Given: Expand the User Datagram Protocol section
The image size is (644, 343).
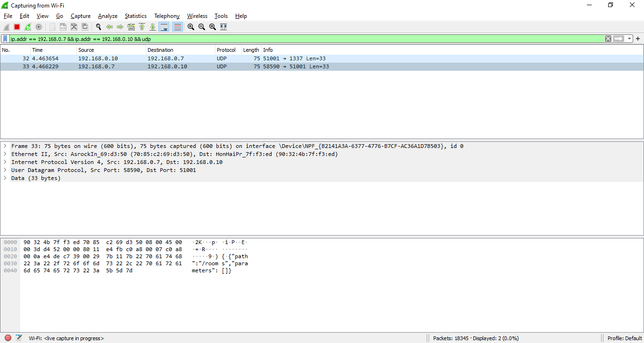Looking at the screenshot, I should pos(5,170).
